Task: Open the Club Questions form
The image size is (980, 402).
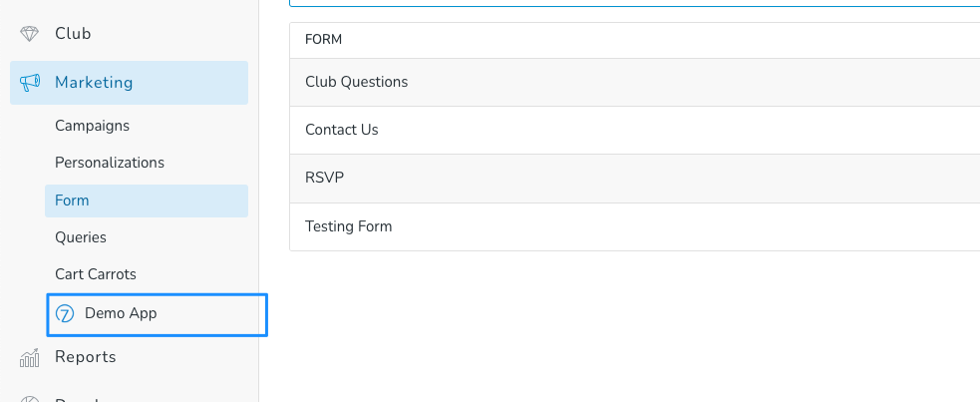Action: [634, 83]
